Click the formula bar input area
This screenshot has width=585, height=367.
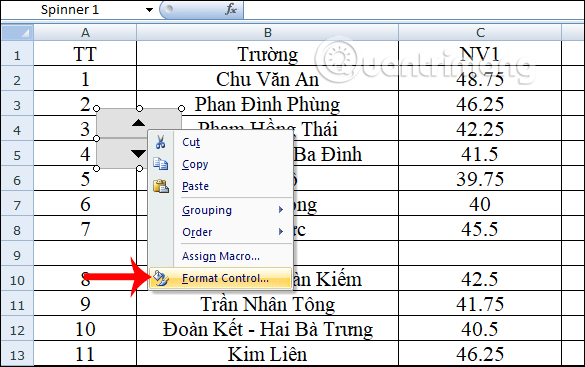413,10
